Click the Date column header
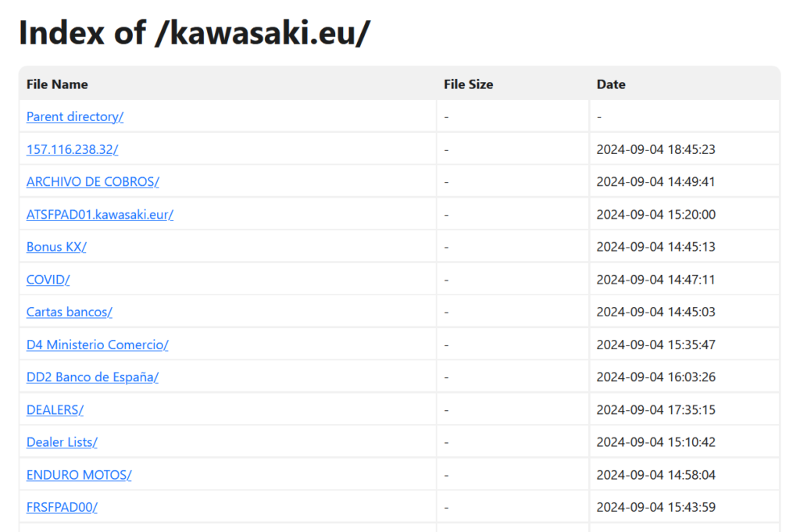This screenshot has height=532, width=800. [x=611, y=84]
